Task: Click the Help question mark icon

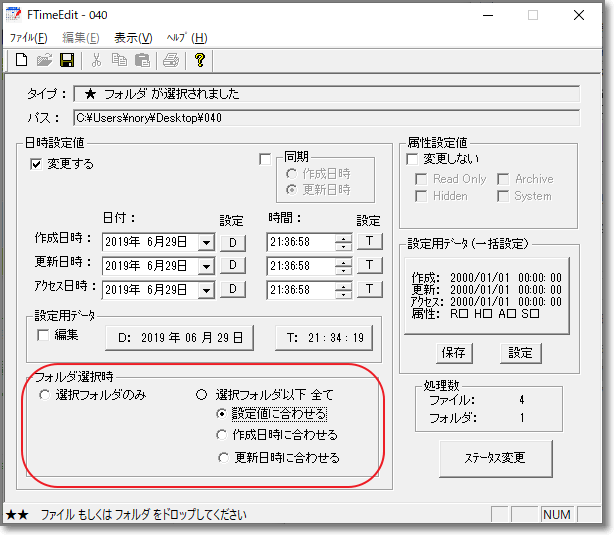Action: coord(200,61)
